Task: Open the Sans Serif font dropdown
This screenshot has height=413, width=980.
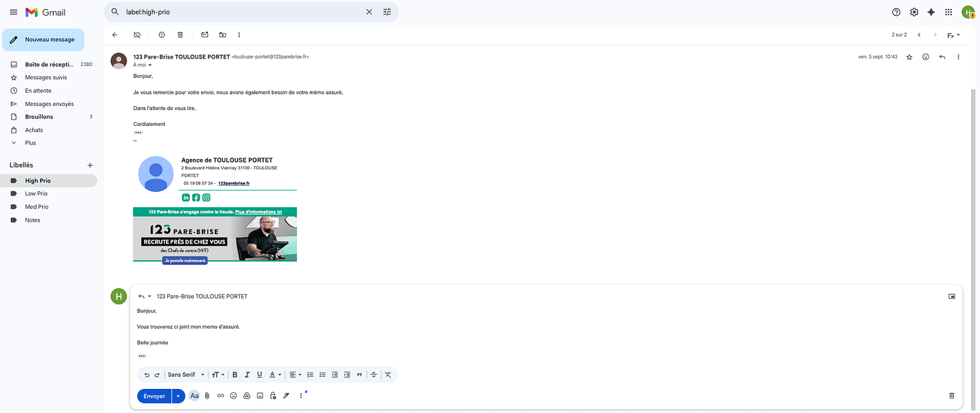Action: coord(186,374)
